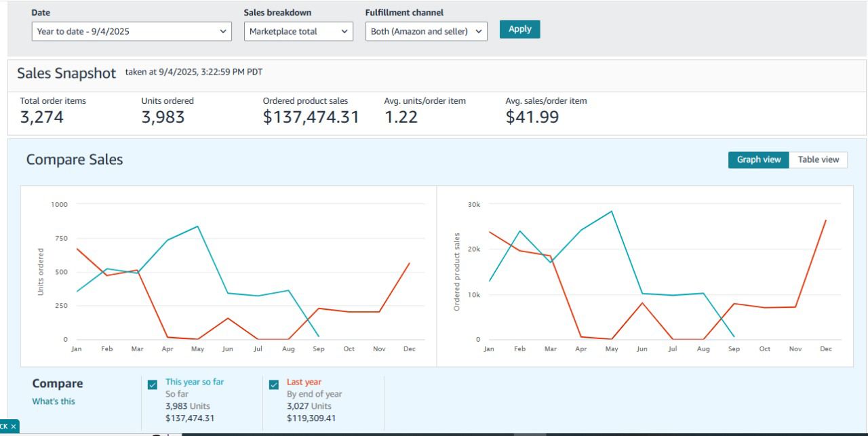Image resolution: width=868 pixels, height=436 pixels.
Task: Click the teal "This year so far" legend label
Action: coord(195,382)
